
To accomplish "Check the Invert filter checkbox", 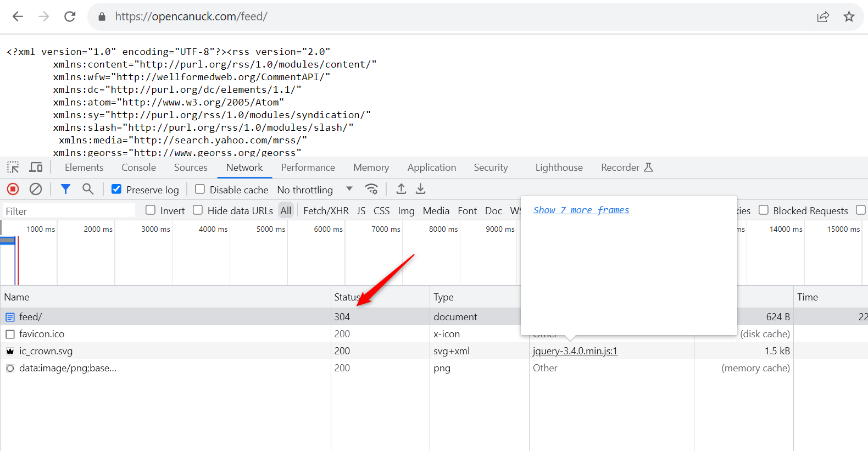I will click(x=151, y=210).
